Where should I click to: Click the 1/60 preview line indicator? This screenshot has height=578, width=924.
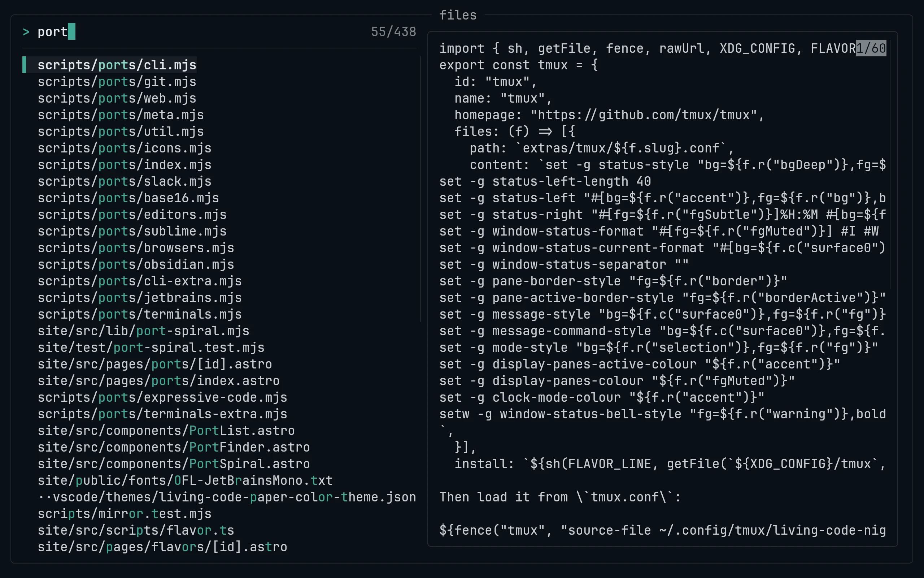pos(871,48)
